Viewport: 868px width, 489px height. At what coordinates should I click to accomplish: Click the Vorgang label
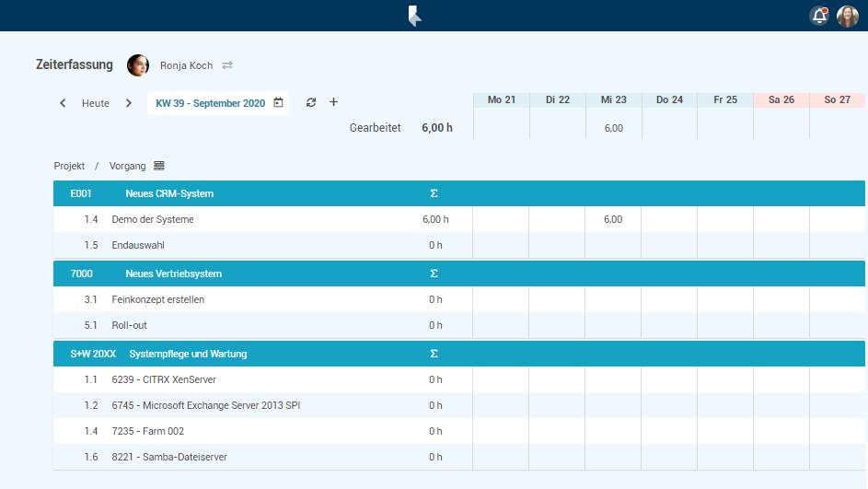[127, 166]
